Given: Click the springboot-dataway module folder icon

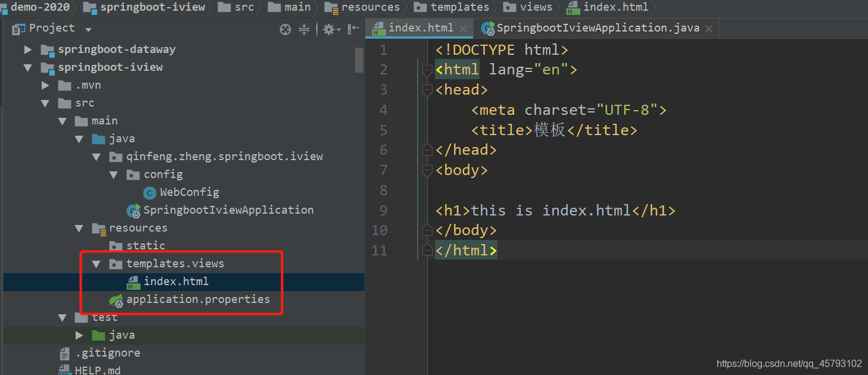Looking at the screenshot, I should pos(48,49).
